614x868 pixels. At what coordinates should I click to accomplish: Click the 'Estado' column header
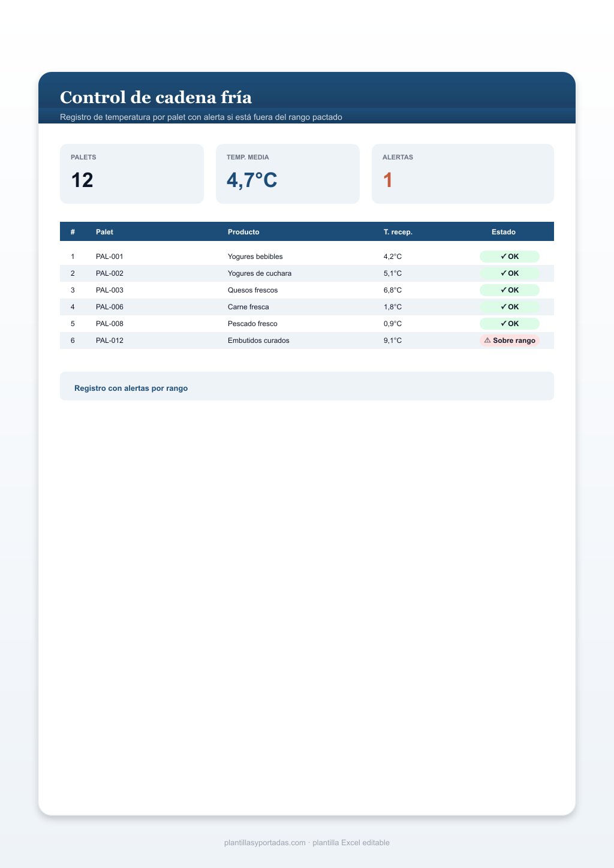pos(504,232)
